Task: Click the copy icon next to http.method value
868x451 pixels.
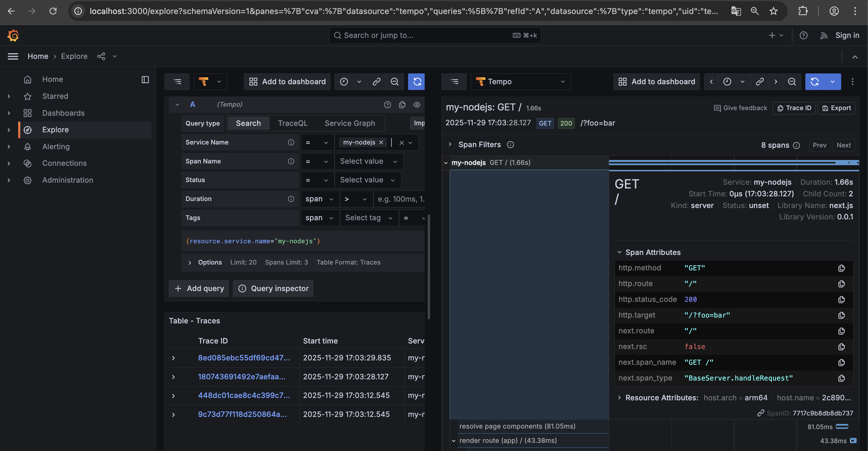Action: 841,268
